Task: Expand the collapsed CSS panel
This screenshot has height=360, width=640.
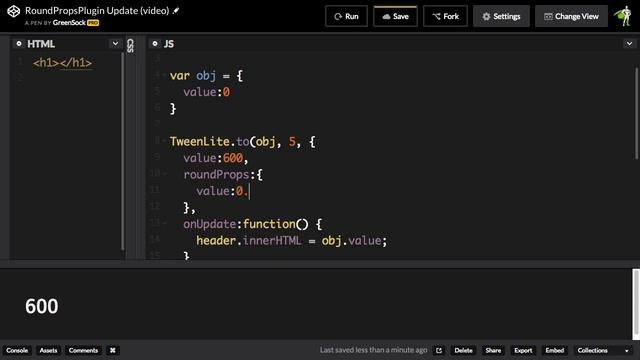Action: point(130,46)
